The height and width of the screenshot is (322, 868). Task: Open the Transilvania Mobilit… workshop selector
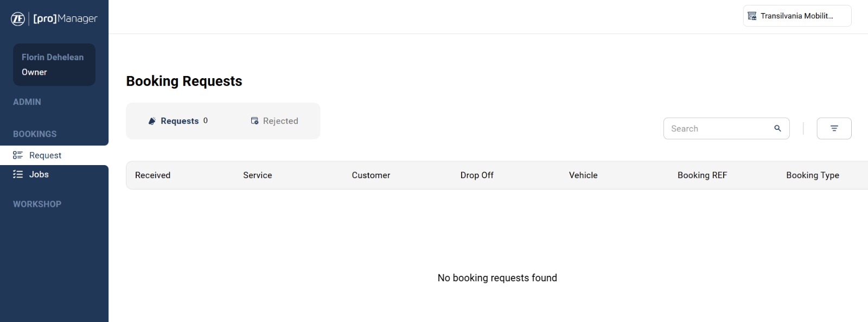click(796, 16)
